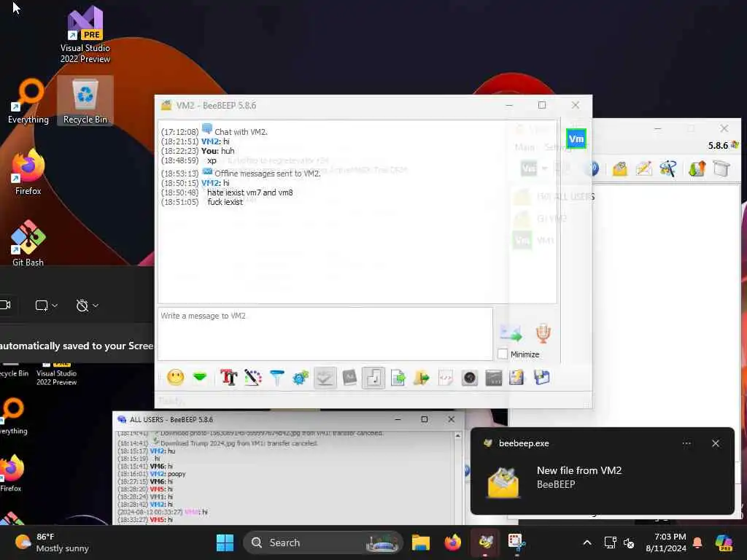
Task: Open the Windows Start menu
Action: [225, 542]
